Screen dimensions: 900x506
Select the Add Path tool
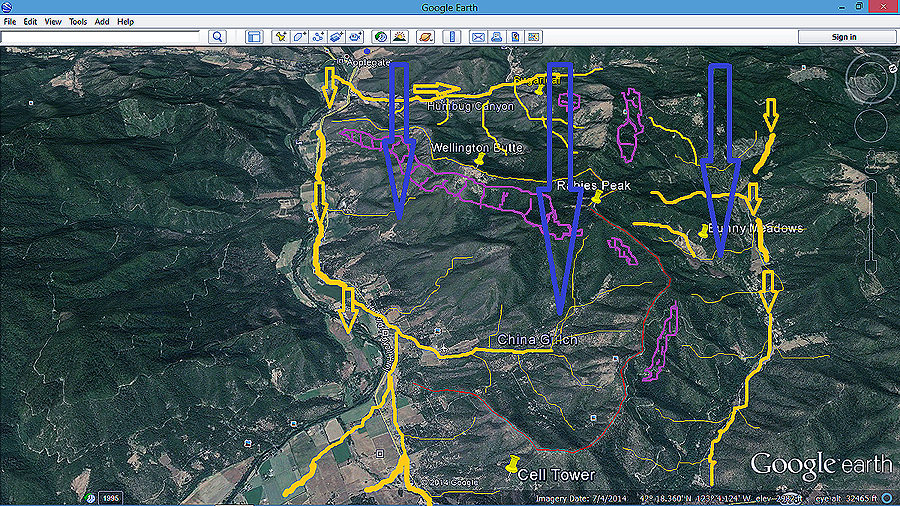[x=318, y=37]
